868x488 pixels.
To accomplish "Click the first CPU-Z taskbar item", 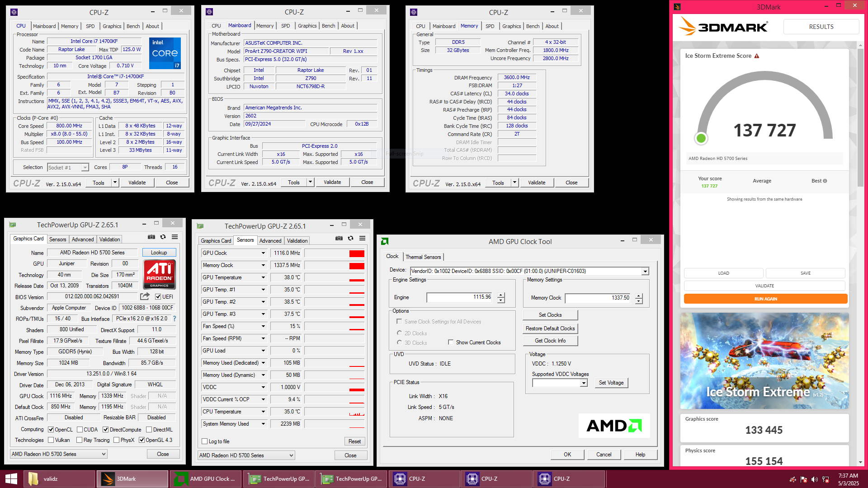I will point(424,479).
